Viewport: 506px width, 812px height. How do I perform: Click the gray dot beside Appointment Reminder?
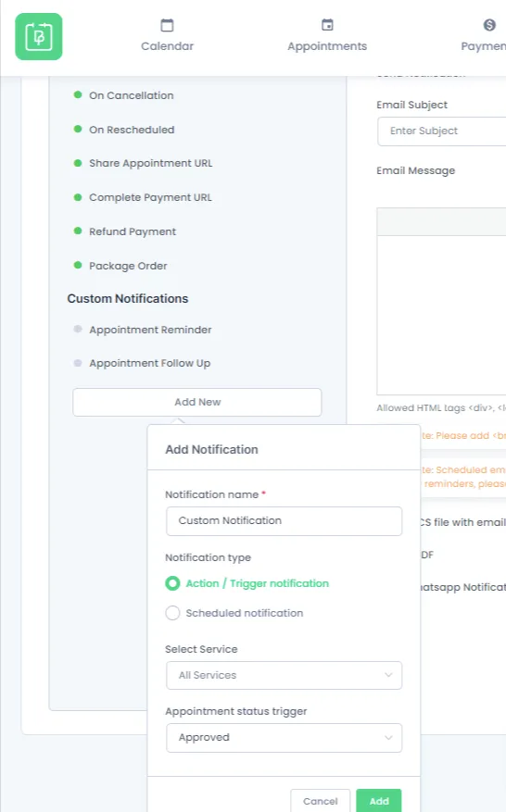(x=78, y=329)
